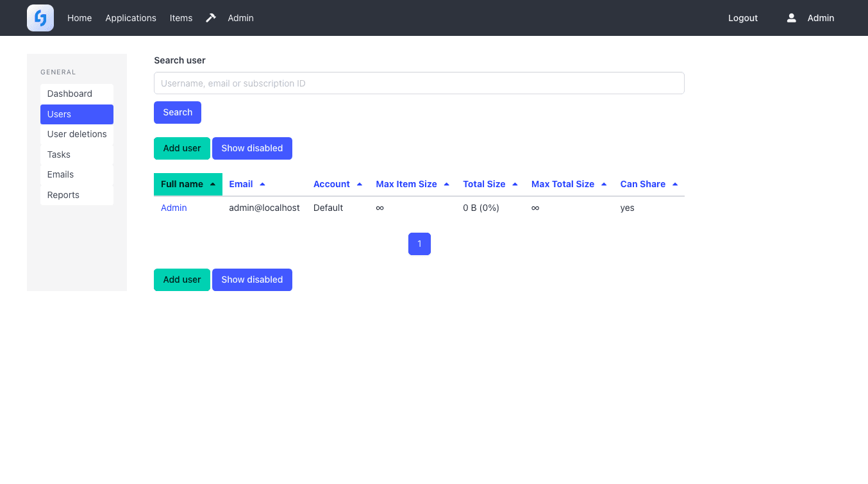Open Tasks in sidebar

(x=77, y=154)
